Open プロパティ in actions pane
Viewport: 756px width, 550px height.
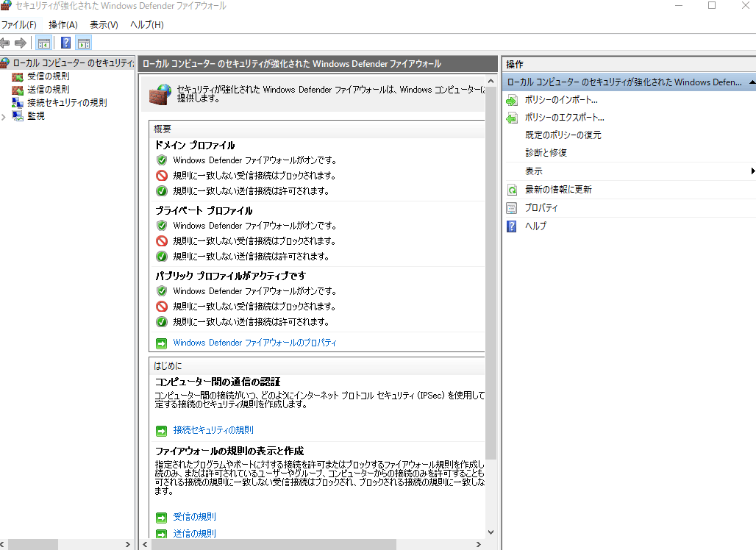tap(541, 208)
